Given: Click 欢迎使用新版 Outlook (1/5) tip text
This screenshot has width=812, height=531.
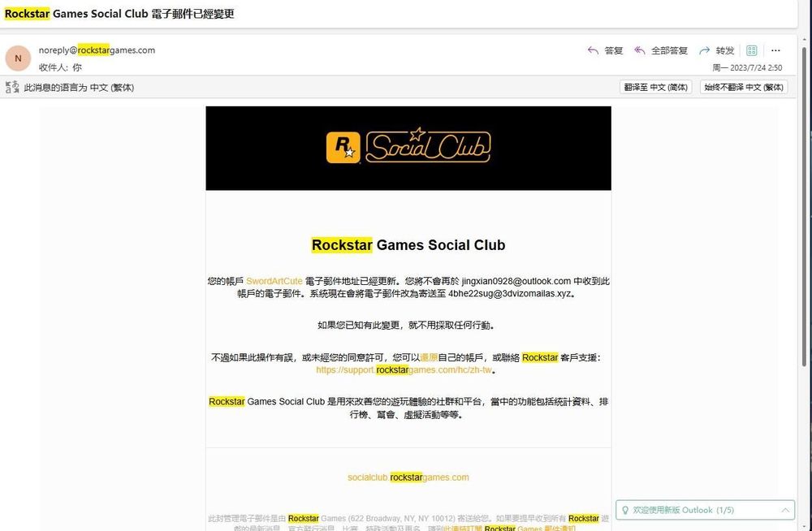Looking at the screenshot, I should coord(683,510).
